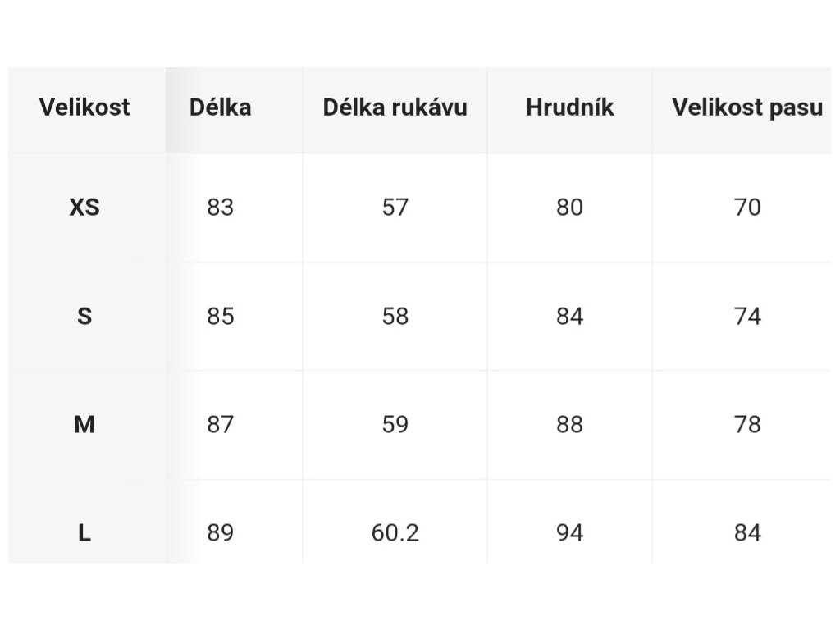Select the Délka column header
The width and height of the screenshot is (840, 630).
pyautogui.click(x=220, y=107)
